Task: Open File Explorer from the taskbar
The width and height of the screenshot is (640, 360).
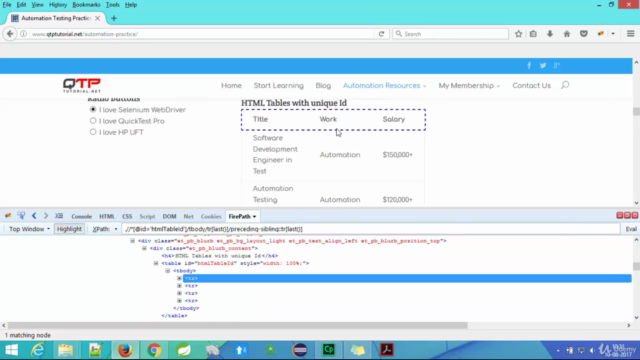Action: click(x=65, y=350)
